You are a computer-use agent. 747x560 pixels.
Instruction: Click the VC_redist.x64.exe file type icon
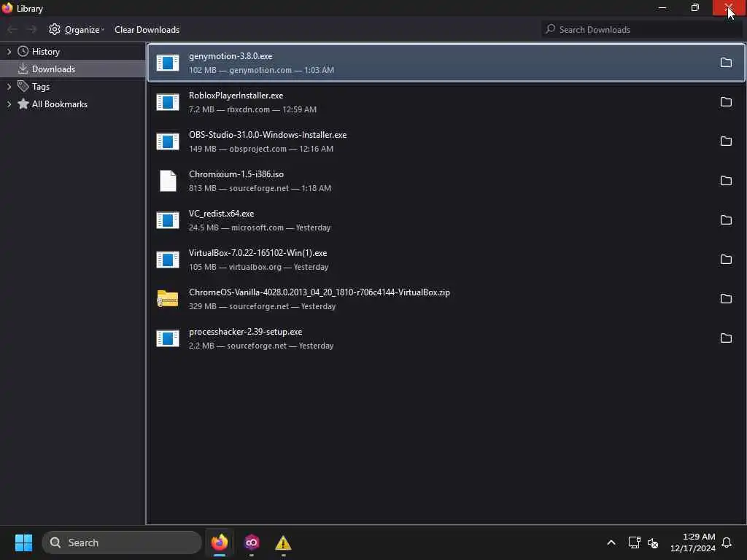[x=168, y=220]
